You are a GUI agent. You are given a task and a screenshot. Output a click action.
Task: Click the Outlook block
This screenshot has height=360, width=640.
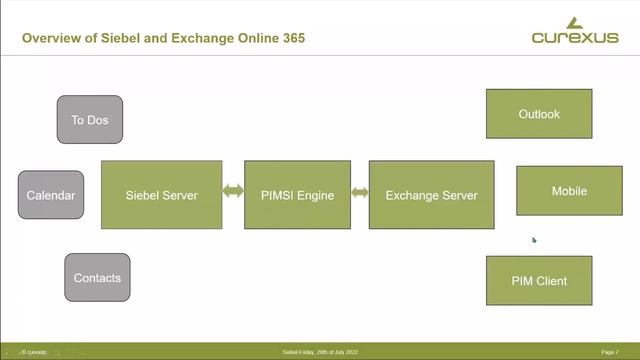pyautogui.click(x=539, y=114)
